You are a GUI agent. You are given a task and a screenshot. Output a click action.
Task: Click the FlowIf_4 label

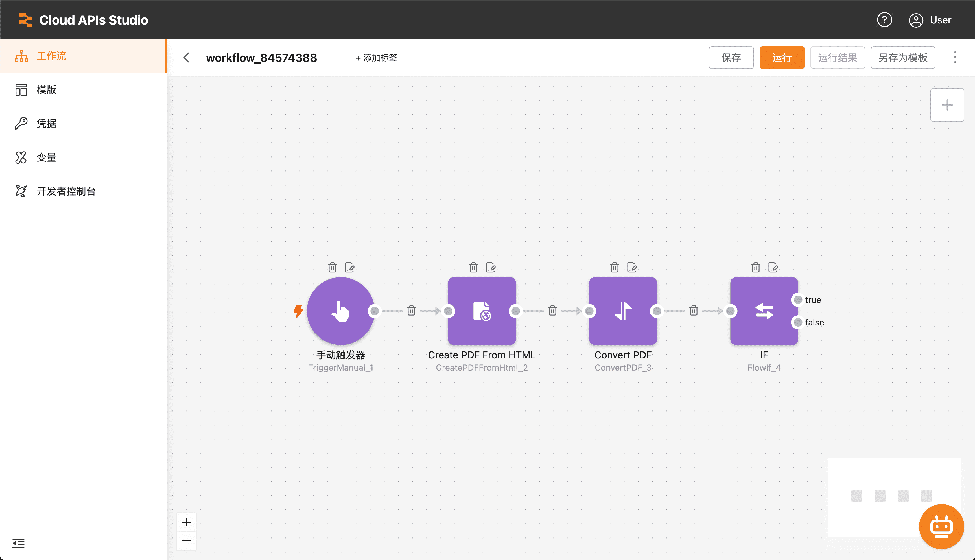click(764, 368)
